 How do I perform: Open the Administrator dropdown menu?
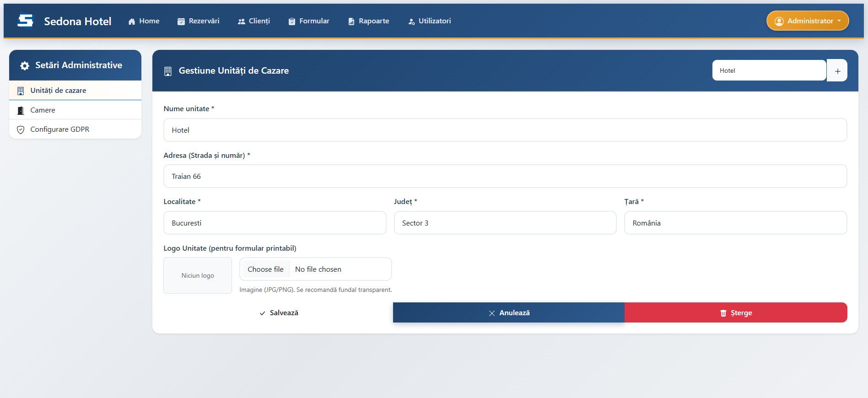point(808,21)
